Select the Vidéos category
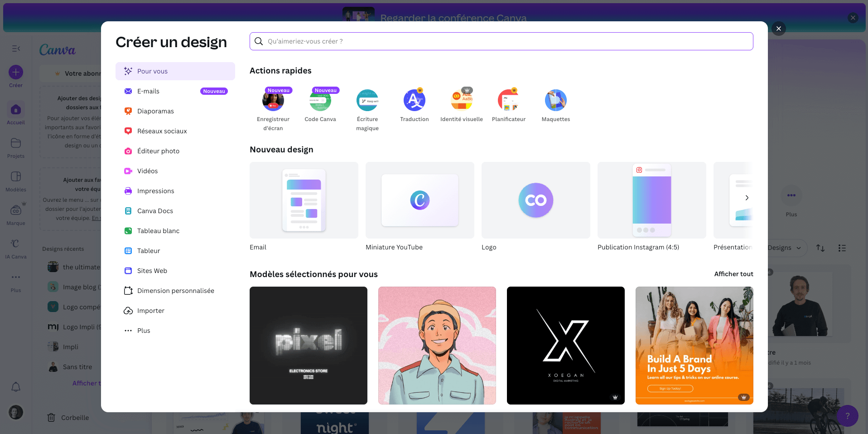 click(175, 171)
